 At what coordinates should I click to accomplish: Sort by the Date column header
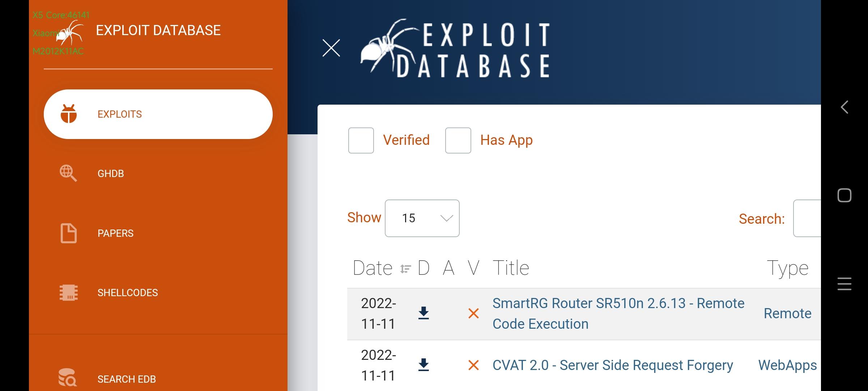[382, 268]
